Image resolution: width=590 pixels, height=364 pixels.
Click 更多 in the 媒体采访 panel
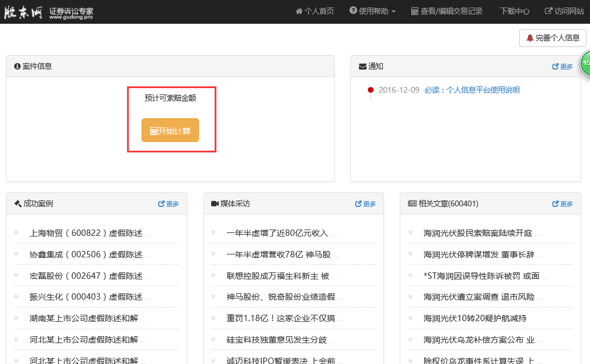pos(365,204)
